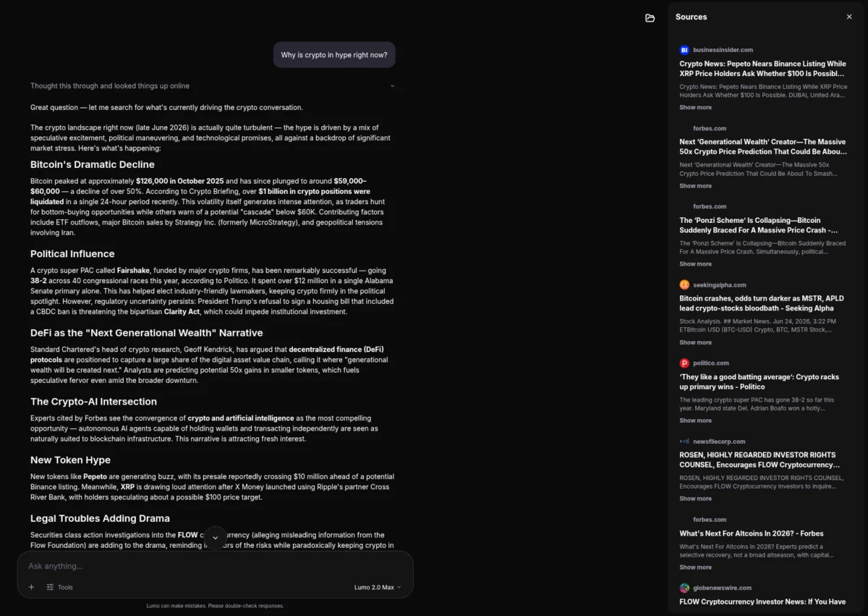This screenshot has width=868, height=616.
Task: Expand Show more under Seeking Alpha article
Action: 695,342
